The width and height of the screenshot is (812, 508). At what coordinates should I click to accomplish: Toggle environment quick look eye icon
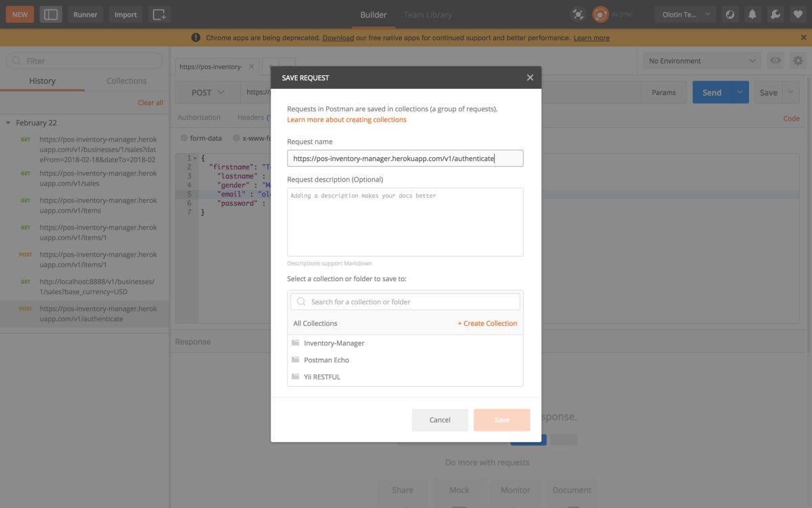[775, 61]
